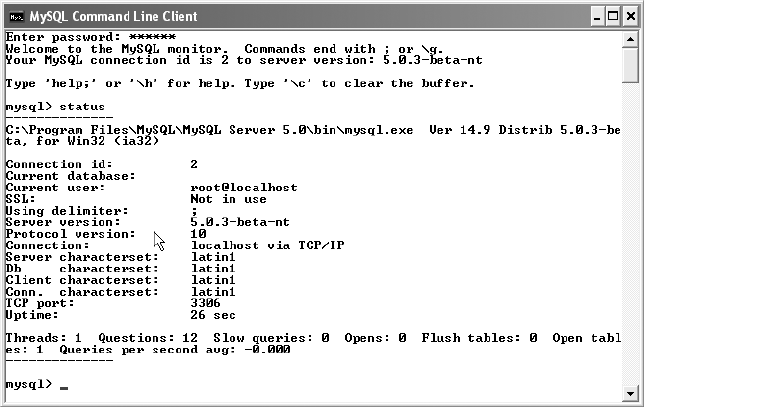Click the Server characterset latin1 value
This screenshot has height=407, width=765.
tap(213, 257)
